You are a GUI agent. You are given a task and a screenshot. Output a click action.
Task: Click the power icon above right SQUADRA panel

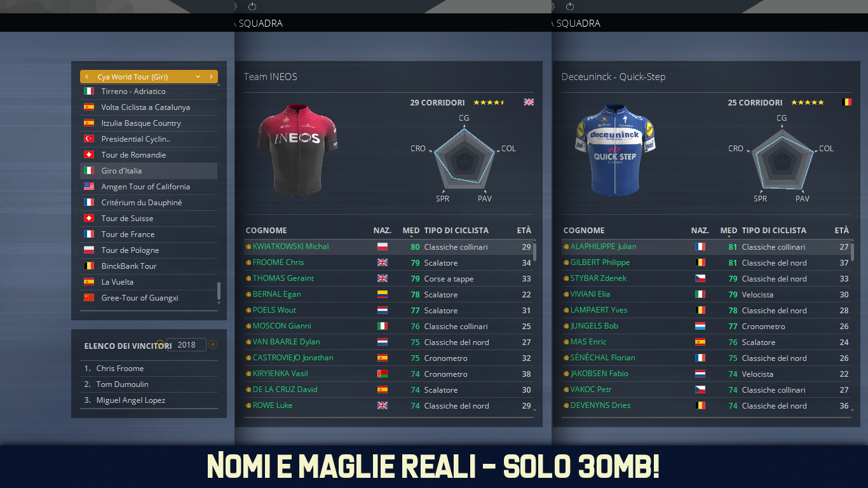(570, 6)
